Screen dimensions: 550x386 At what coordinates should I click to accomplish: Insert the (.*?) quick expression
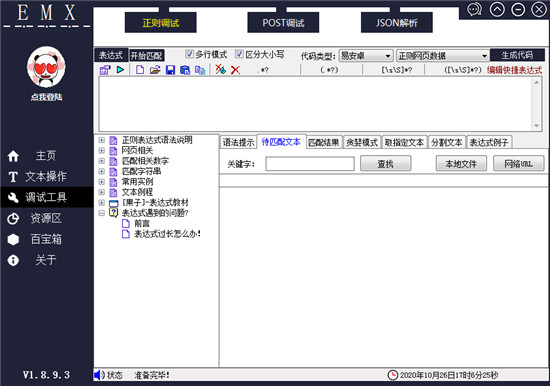330,70
